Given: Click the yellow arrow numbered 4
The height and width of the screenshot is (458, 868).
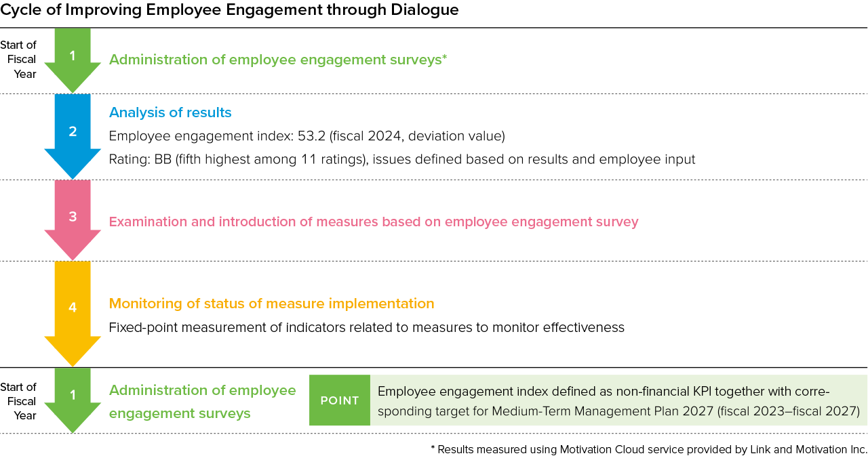Looking at the screenshot, I should 73,314.
